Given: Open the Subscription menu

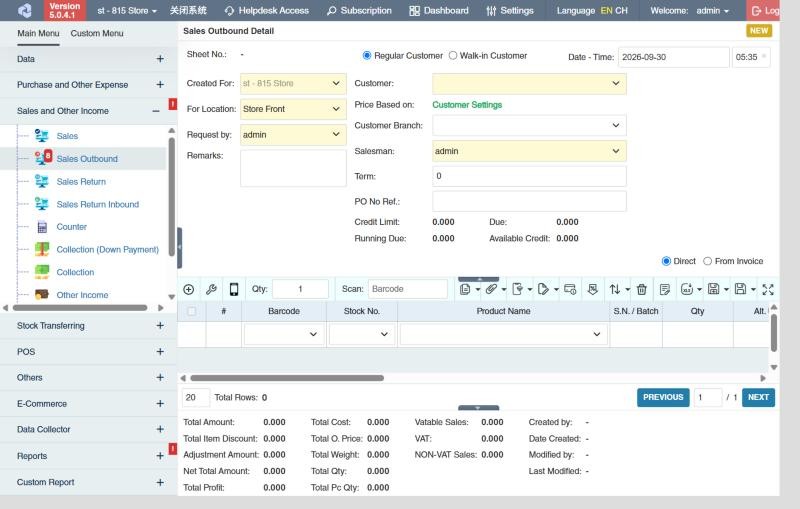Looking at the screenshot, I should pyautogui.click(x=359, y=11).
